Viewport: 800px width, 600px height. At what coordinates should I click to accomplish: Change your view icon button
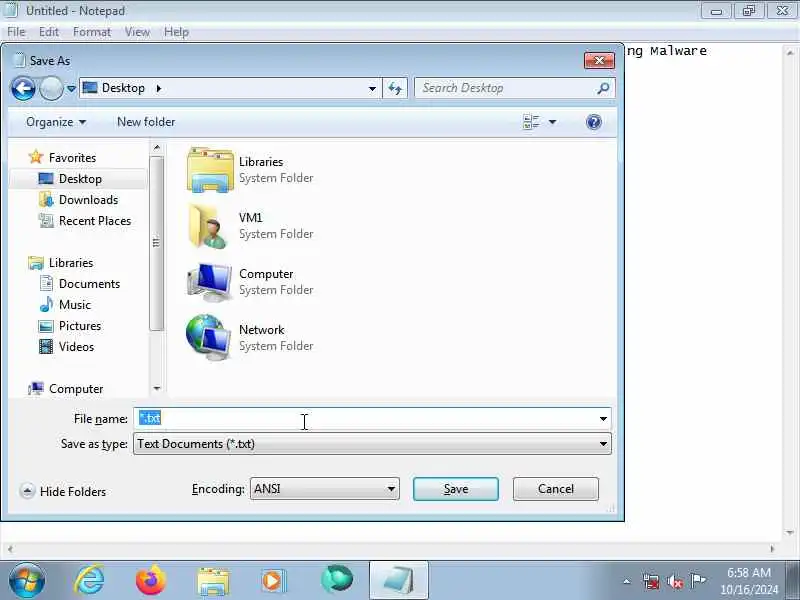pyautogui.click(x=531, y=122)
